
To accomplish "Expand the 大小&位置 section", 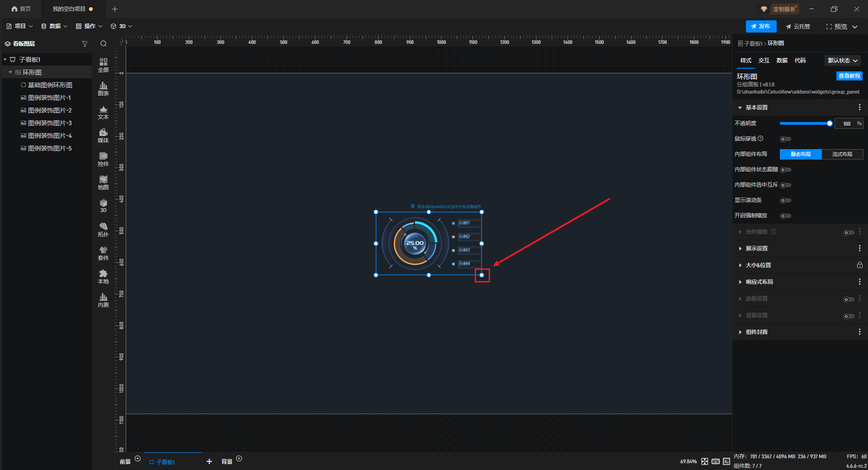I will point(740,265).
